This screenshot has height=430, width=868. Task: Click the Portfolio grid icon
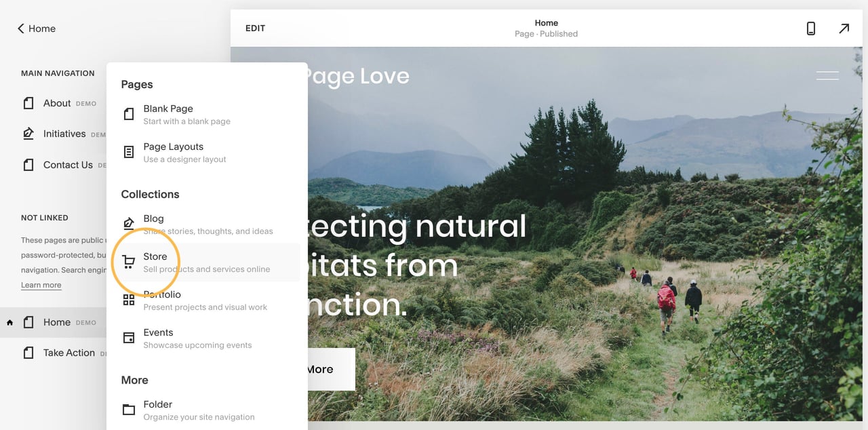pyautogui.click(x=128, y=300)
